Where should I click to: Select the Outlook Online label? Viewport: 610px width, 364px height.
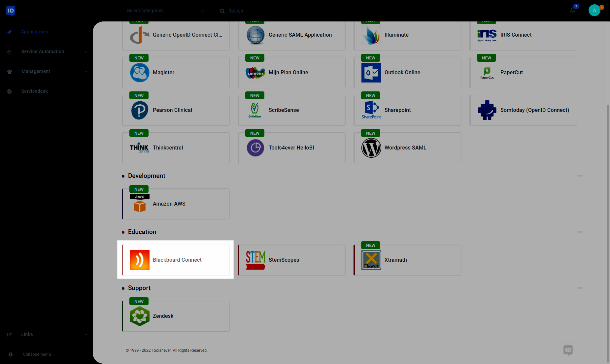point(402,73)
